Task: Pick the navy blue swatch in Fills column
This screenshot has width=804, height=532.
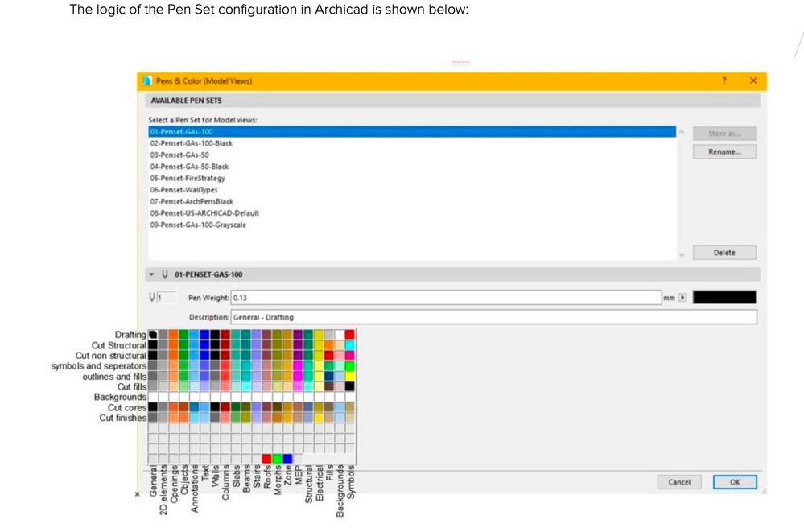Action: coord(329,376)
